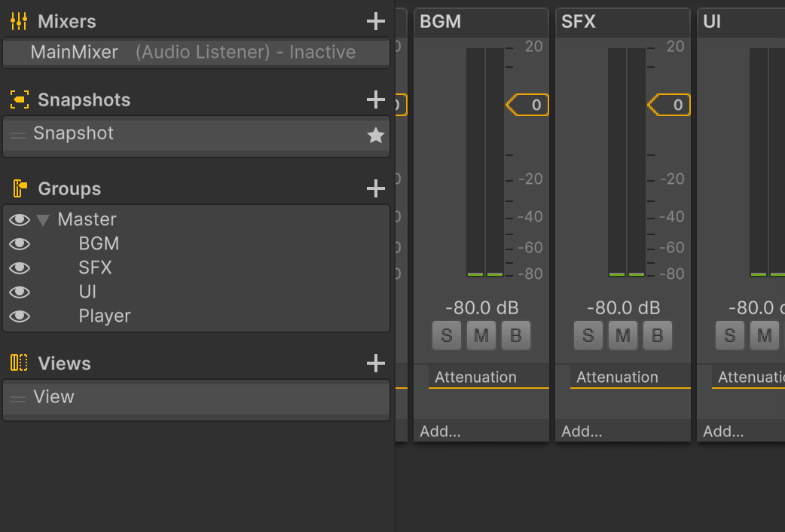
Task: Mute the SFX channel
Action: [x=622, y=335]
